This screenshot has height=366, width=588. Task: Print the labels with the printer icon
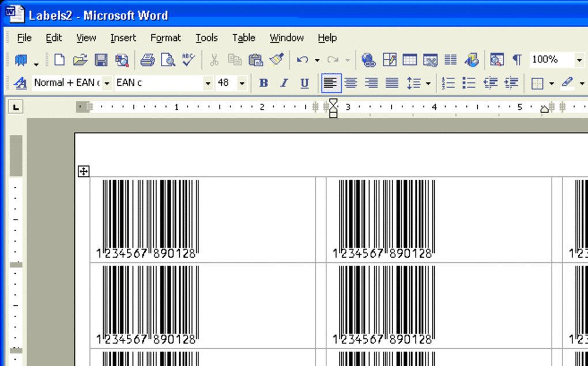(148, 60)
